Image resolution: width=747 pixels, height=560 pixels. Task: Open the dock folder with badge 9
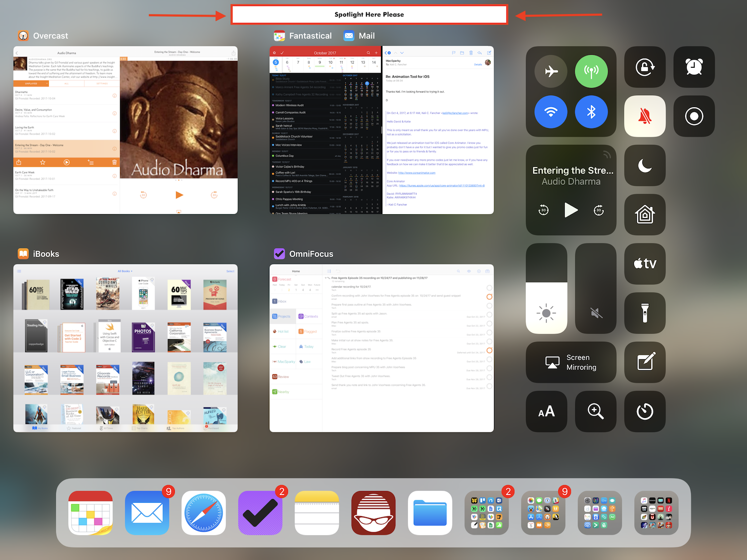pos(543,513)
